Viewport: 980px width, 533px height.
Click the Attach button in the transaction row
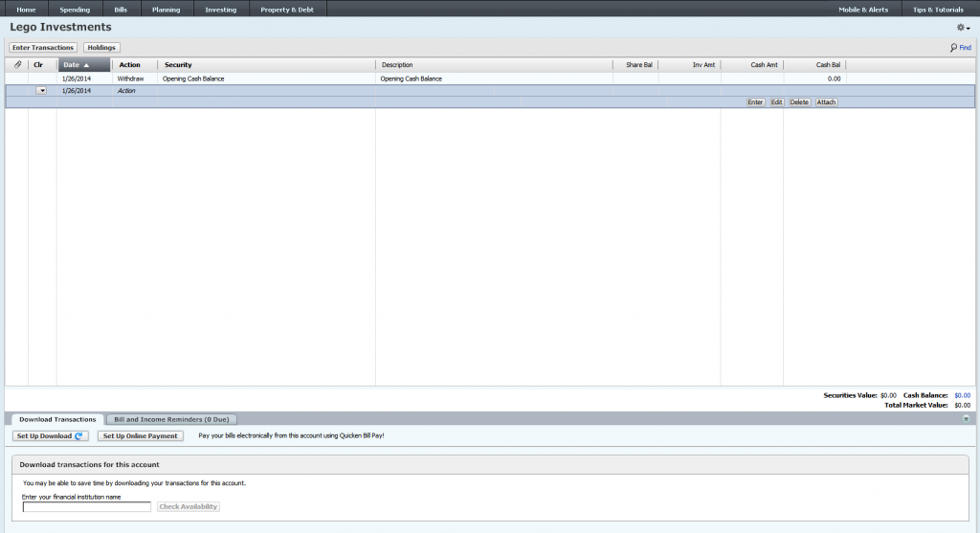[x=826, y=102]
